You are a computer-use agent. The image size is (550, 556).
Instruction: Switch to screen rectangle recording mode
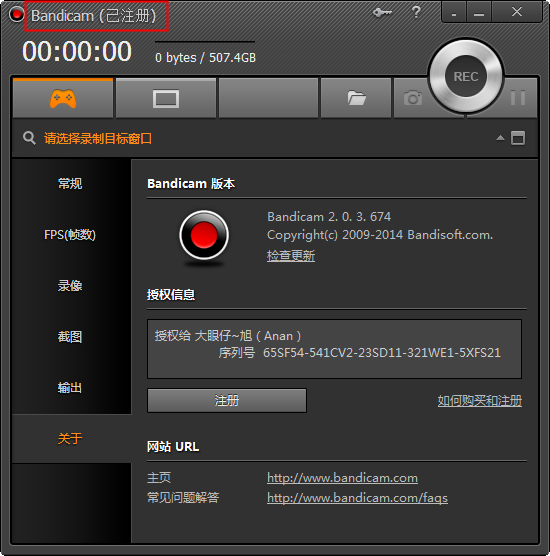(x=166, y=98)
